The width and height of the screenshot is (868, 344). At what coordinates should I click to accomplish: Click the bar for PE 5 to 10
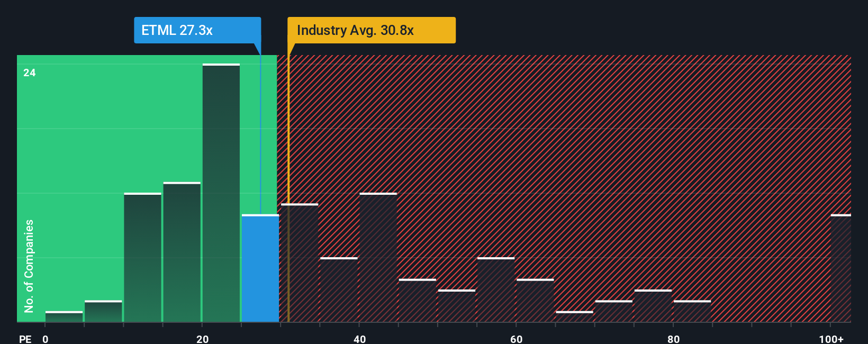pos(103,312)
